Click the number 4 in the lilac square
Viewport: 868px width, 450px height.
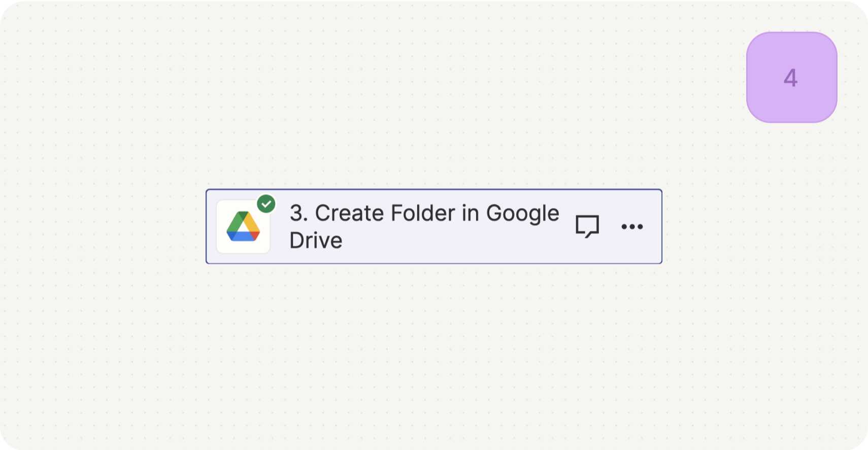791,78
